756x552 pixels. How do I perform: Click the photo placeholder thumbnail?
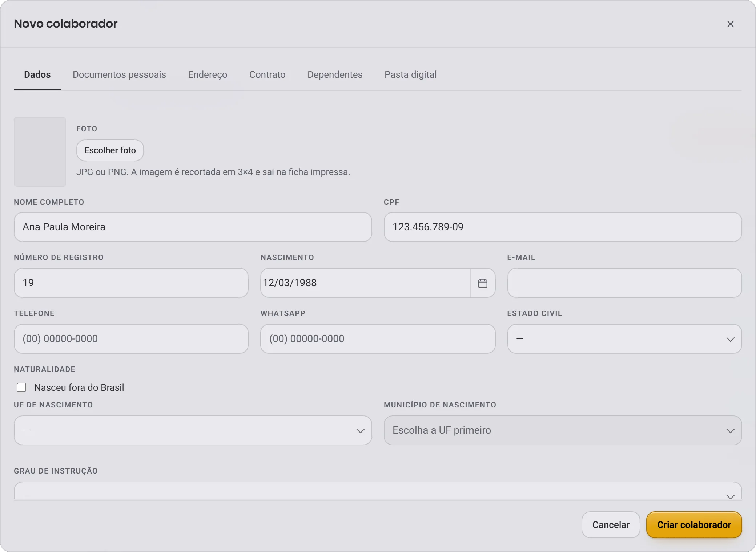(40, 152)
